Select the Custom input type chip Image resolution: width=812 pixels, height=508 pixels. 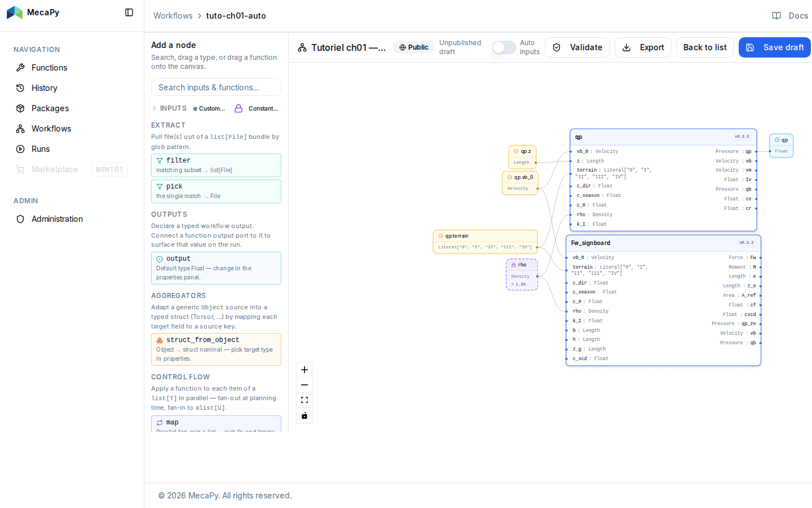[209, 108]
